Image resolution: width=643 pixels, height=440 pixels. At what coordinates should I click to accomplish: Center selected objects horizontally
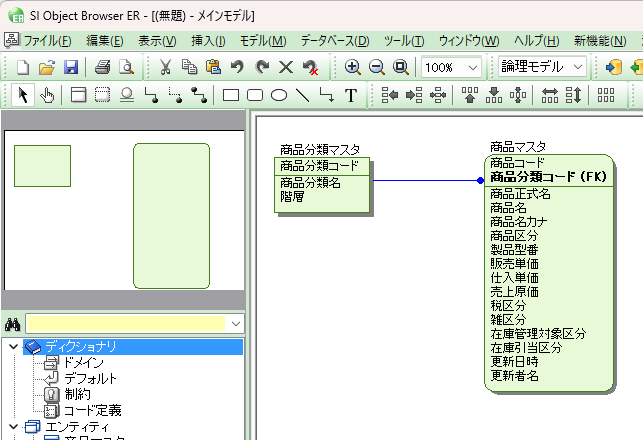click(438, 95)
